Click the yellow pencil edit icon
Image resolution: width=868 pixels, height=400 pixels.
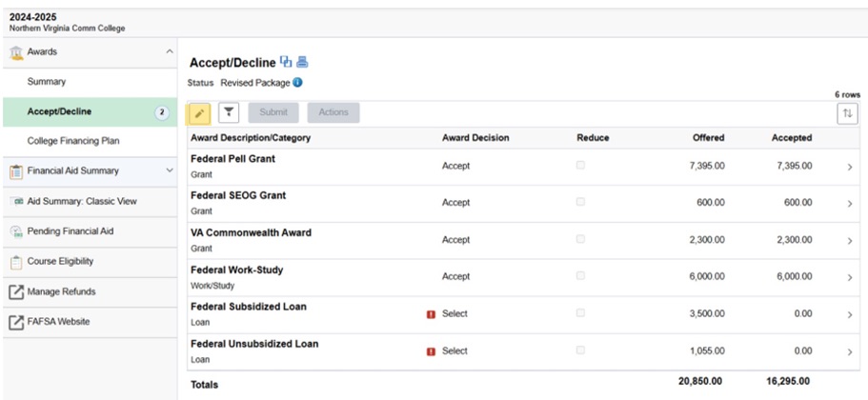(x=199, y=113)
